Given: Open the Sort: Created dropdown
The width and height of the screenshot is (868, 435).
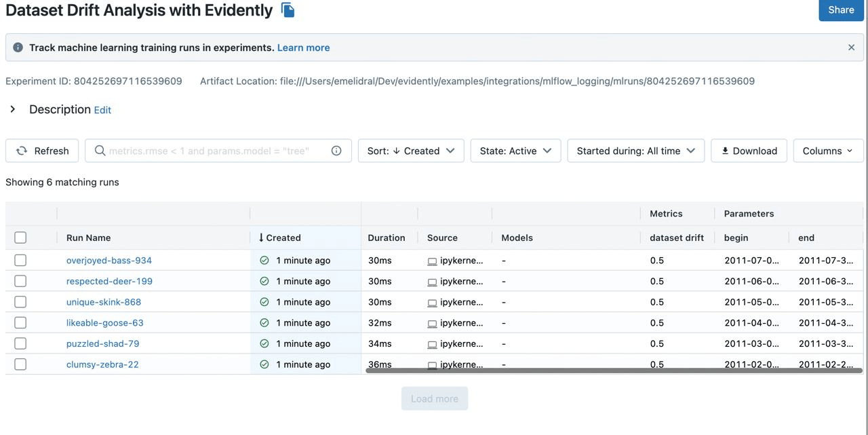Looking at the screenshot, I should [x=411, y=151].
